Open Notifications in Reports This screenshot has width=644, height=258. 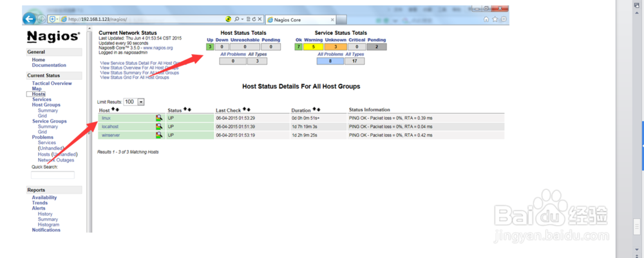pyautogui.click(x=46, y=230)
